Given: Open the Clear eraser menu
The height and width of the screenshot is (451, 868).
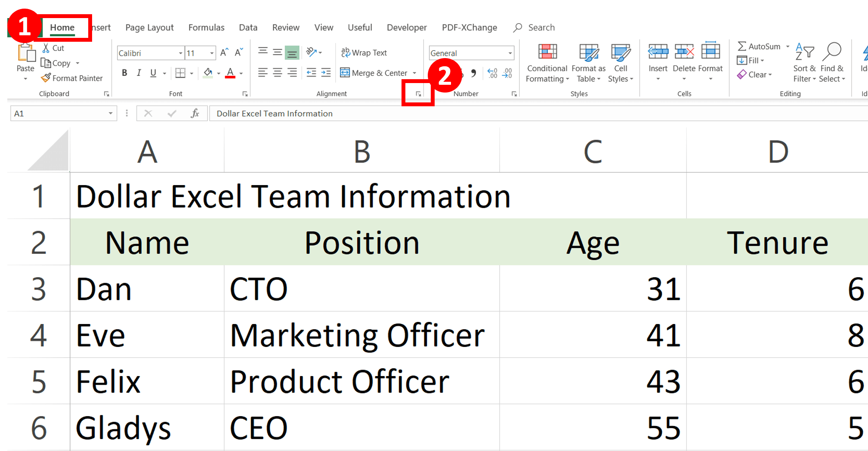Looking at the screenshot, I should point(755,74).
